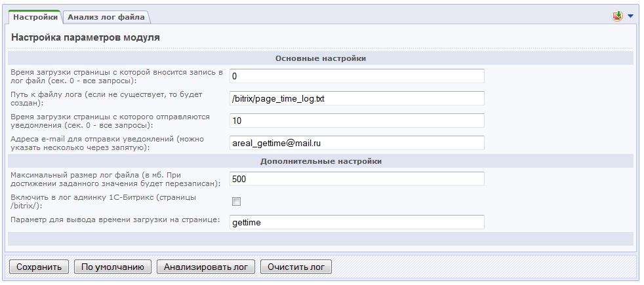Click the По умолчанию button

113,267
